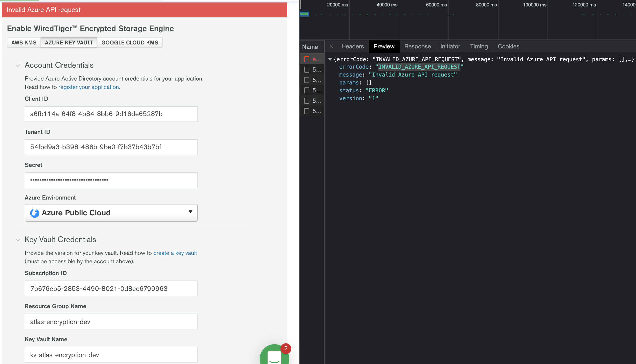The image size is (636, 364).
Task: Click into the Client ID field
Action: pyautogui.click(x=111, y=114)
